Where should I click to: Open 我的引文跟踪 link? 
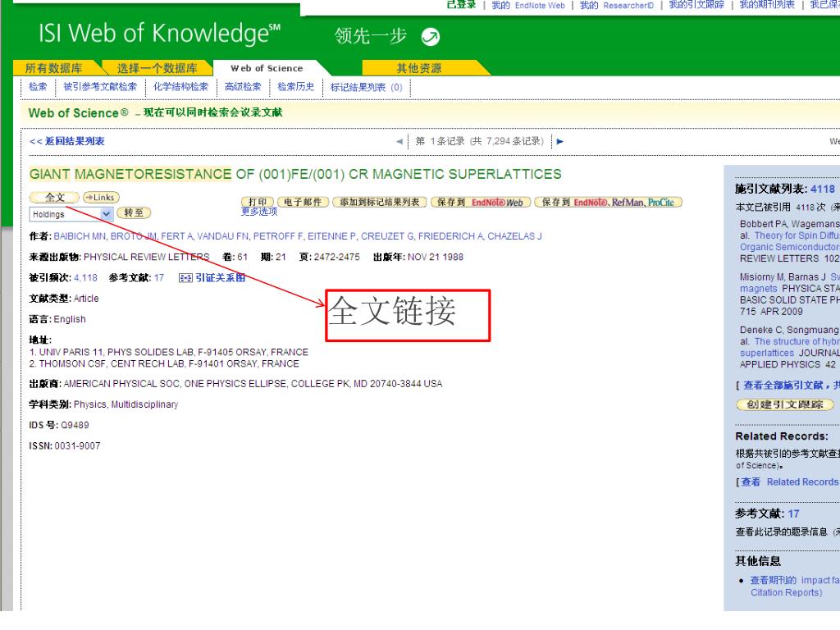[696, 5]
